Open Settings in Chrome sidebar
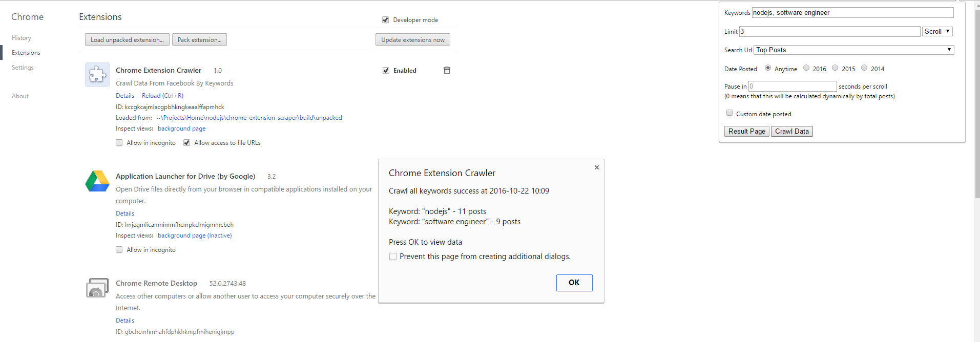This screenshot has width=980, height=342. point(23,68)
